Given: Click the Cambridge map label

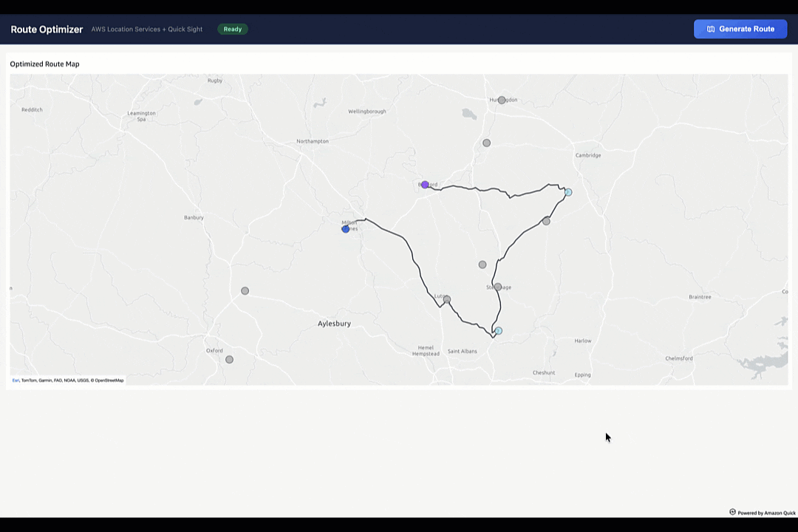Looking at the screenshot, I should pyautogui.click(x=588, y=155).
